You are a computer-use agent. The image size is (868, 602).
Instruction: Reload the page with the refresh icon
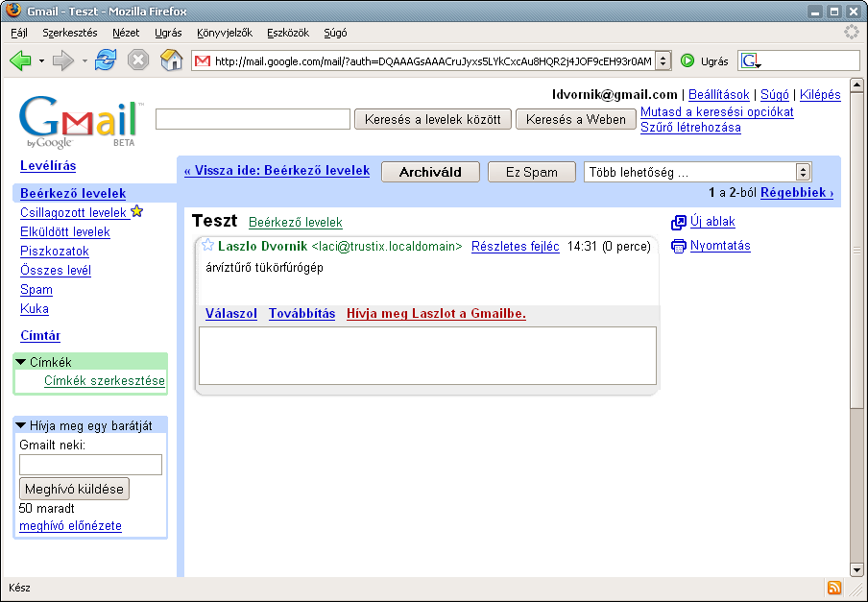[106, 60]
